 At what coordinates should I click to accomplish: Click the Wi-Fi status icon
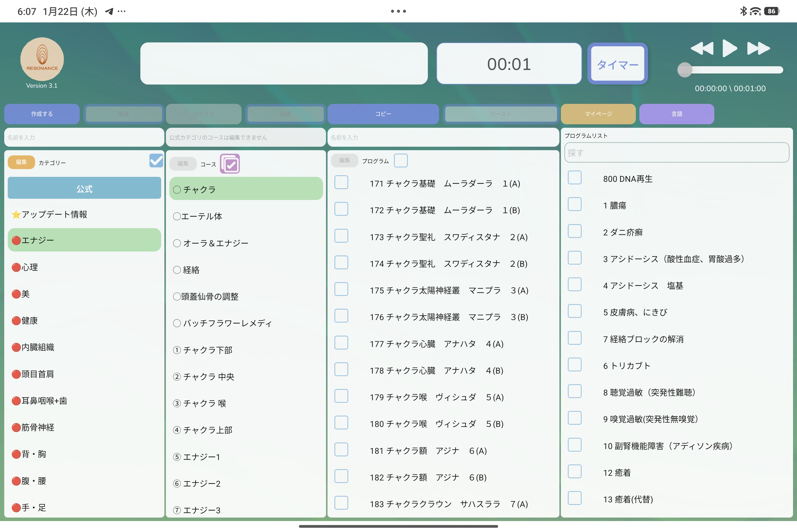click(755, 11)
